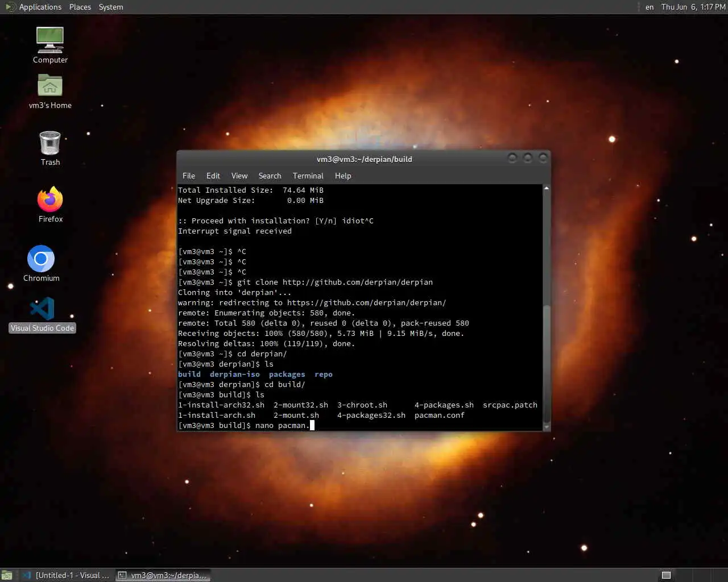Screen dimensions: 728x582
Task: Click the 'repo' directory name in terminal
Action: pyautogui.click(x=324, y=375)
